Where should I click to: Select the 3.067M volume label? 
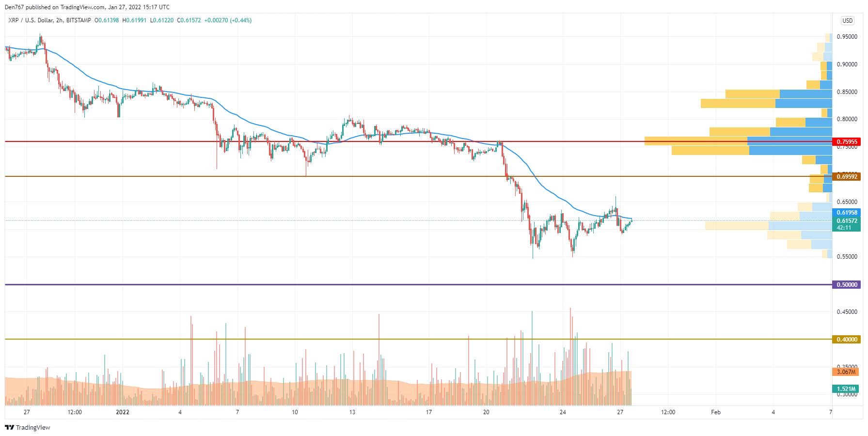point(845,372)
